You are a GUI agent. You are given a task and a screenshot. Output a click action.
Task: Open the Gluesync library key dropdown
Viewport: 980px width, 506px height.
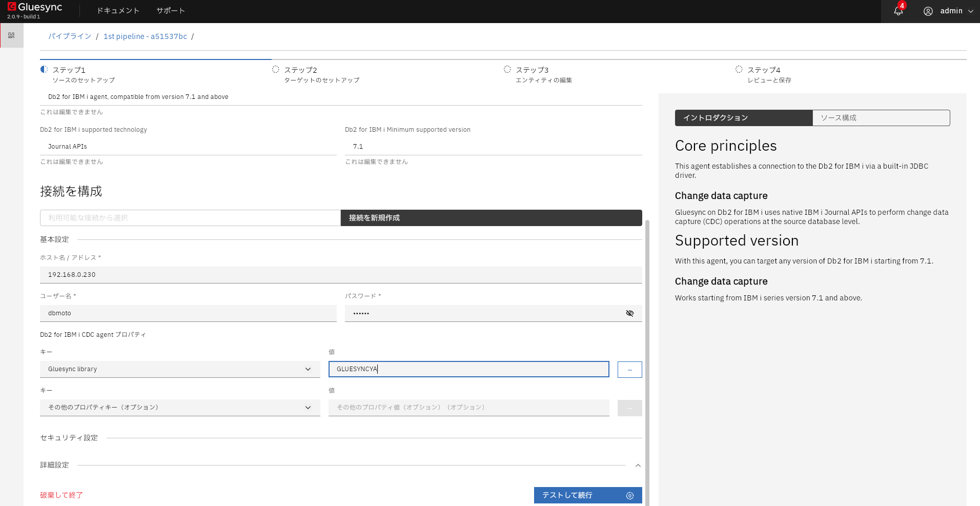(x=180, y=369)
